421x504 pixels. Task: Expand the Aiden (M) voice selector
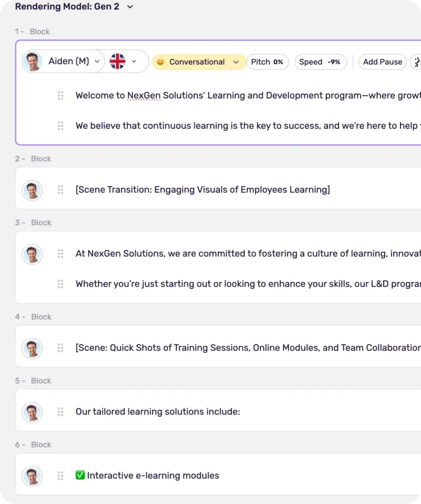[x=96, y=62]
